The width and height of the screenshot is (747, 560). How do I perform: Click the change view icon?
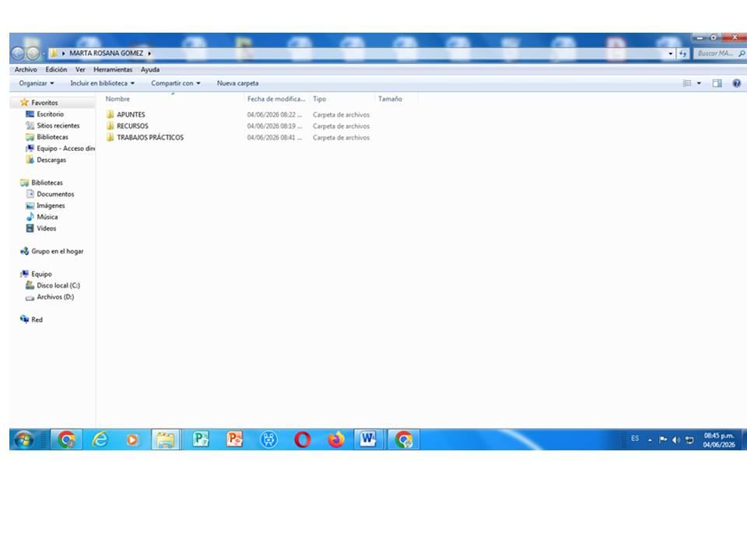(687, 83)
